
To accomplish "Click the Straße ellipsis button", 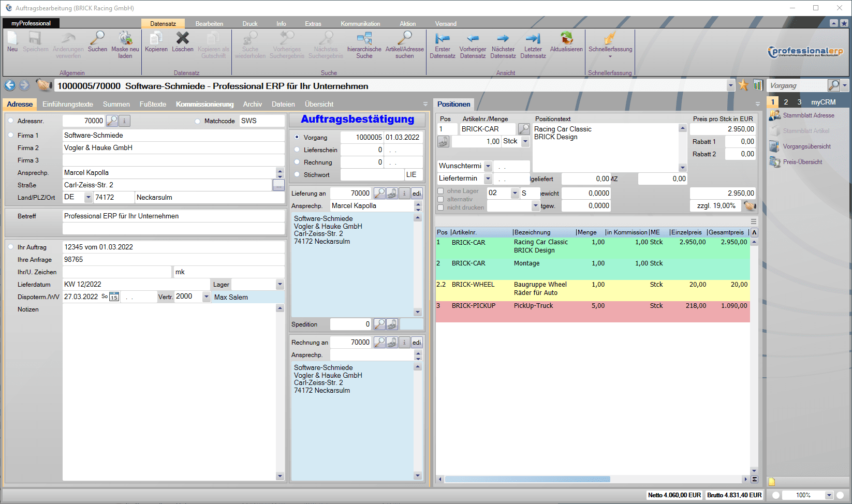I will click(278, 185).
